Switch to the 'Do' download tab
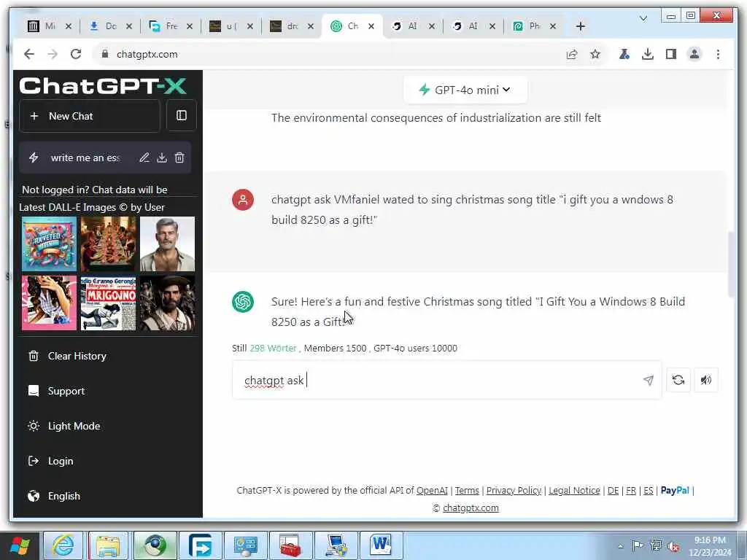 104,26
